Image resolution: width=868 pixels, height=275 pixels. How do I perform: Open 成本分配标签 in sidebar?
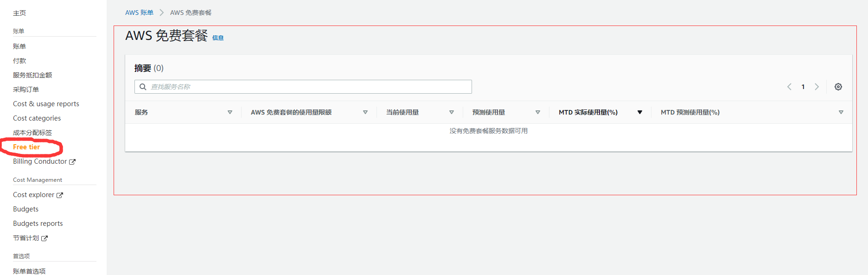tap(32, 133)
